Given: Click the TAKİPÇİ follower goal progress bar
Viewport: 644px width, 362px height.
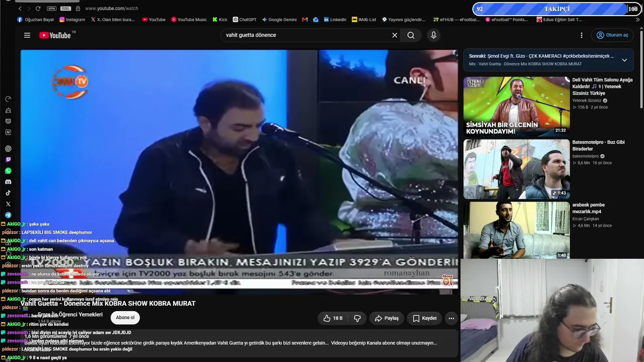Looking at the screenshot, I should (x=557, y=9).
